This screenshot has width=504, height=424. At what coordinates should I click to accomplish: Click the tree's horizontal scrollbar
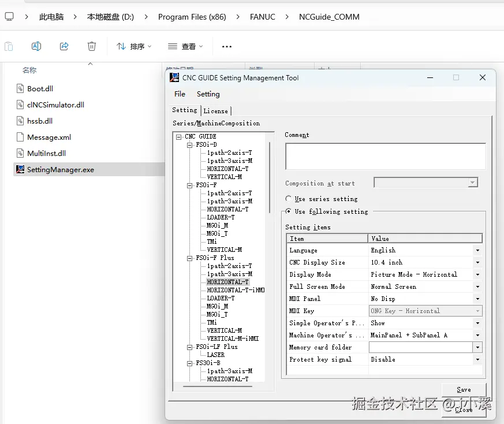point(218,386)
